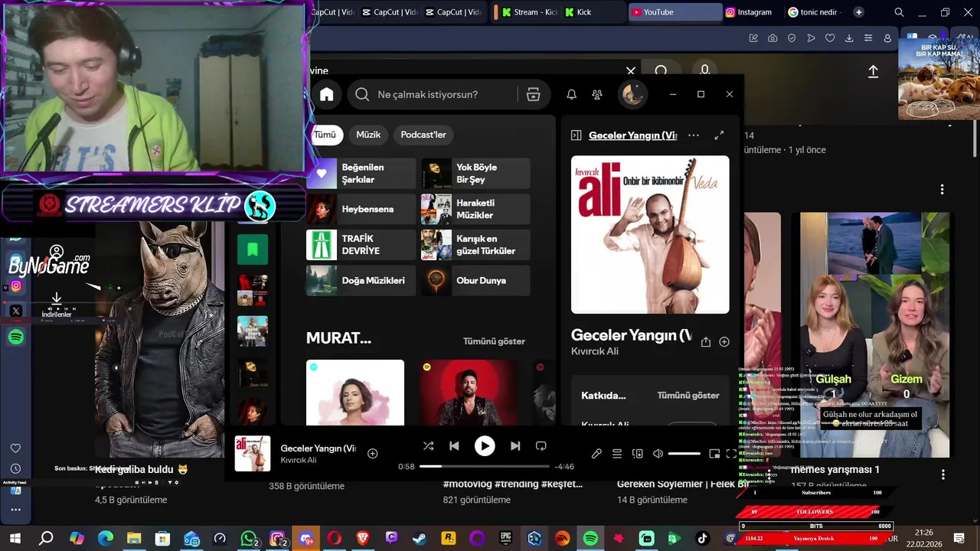
Task: Select the Podcast'ler filter chip
Action: (423, 135)
